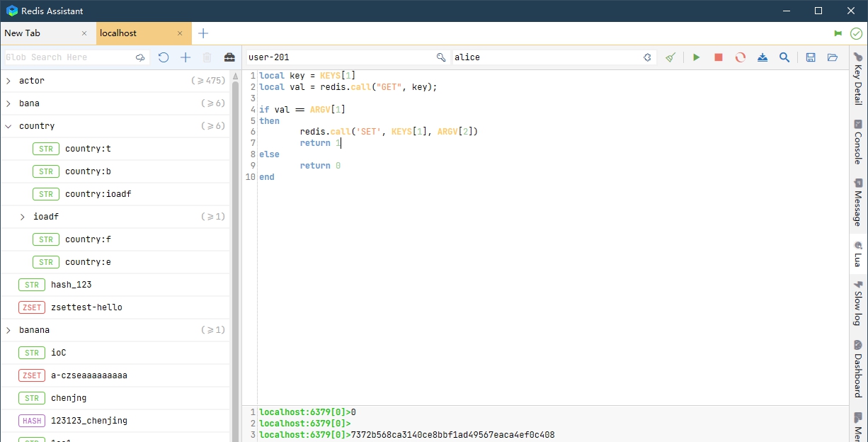Image resolution: width=868 pixels, height=442 pixels.
Task: Click the search magnifier icon in the script toolbar
Action: pos(784,57)
